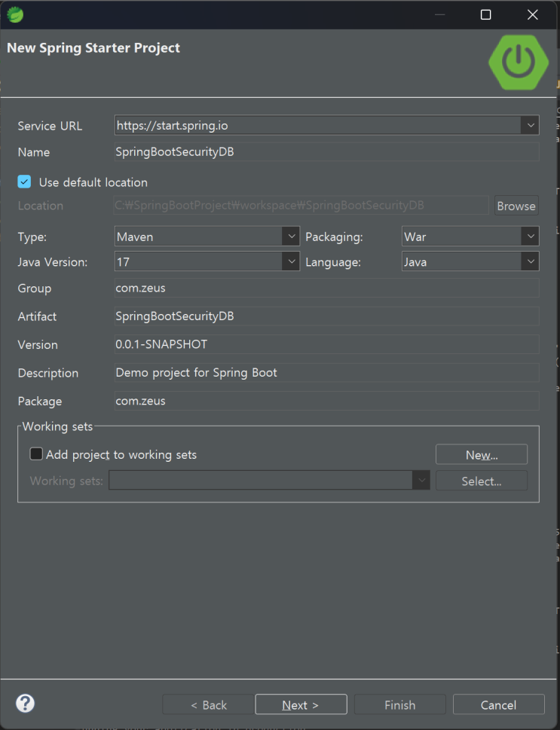Open the Type dropdown showing Maven
The height and width of the screenshot is (730, 560).
point(207,237)
